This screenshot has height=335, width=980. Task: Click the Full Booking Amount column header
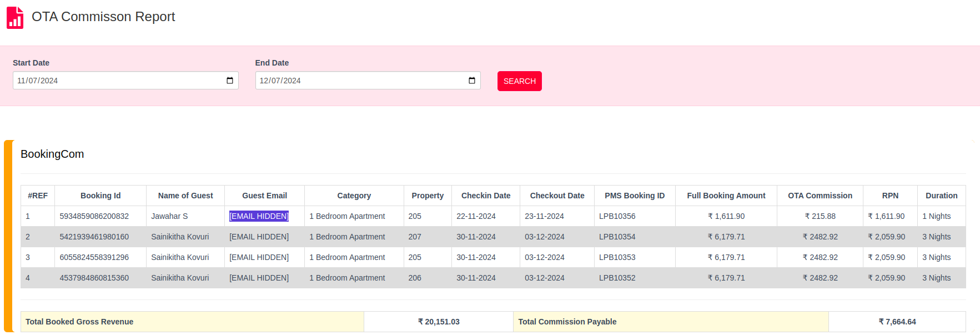pos(726,196)
